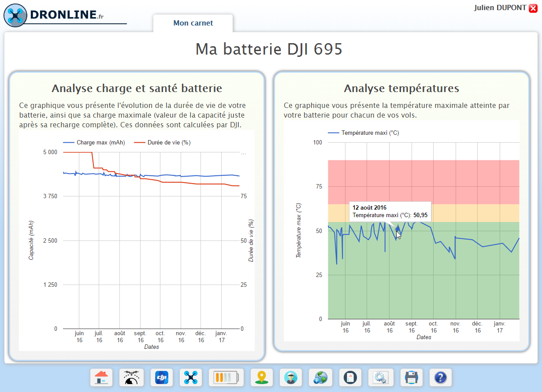
Task: Open the batteries icon in bottom toolbar
Action: (226, 377)
